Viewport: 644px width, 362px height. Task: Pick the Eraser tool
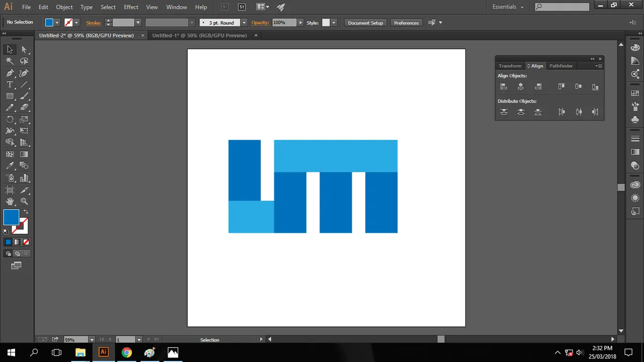pos(24,108)
